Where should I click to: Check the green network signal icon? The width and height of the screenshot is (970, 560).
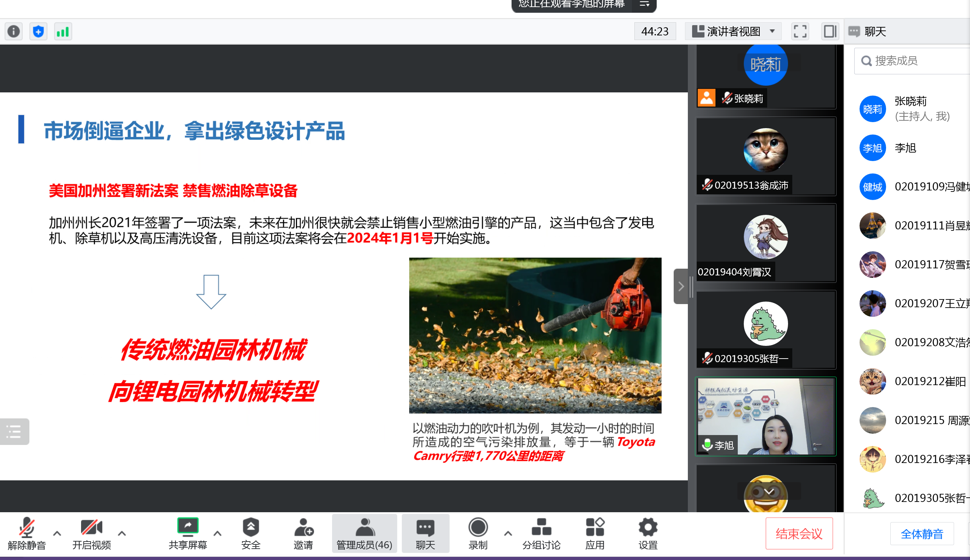click(x=63, y=31)
